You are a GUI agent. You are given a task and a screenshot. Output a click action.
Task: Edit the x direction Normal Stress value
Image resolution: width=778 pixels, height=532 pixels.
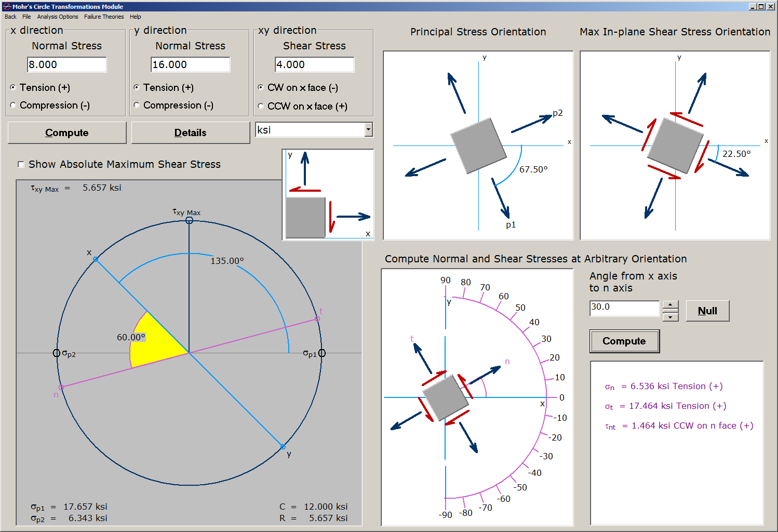(x=66, y=64)
